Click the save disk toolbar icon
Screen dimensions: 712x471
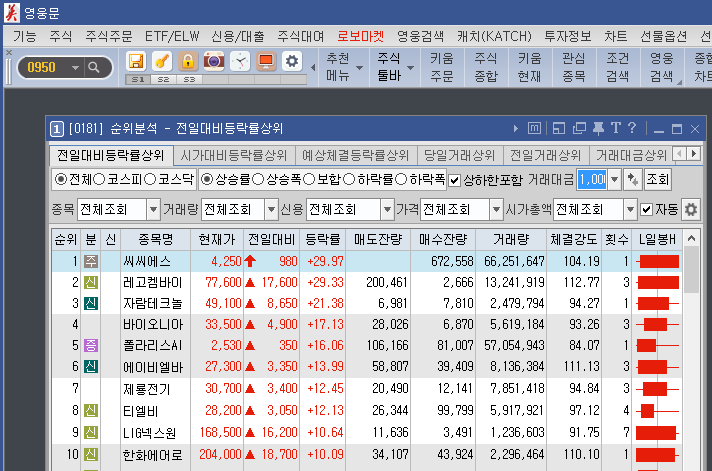[136, 61]
